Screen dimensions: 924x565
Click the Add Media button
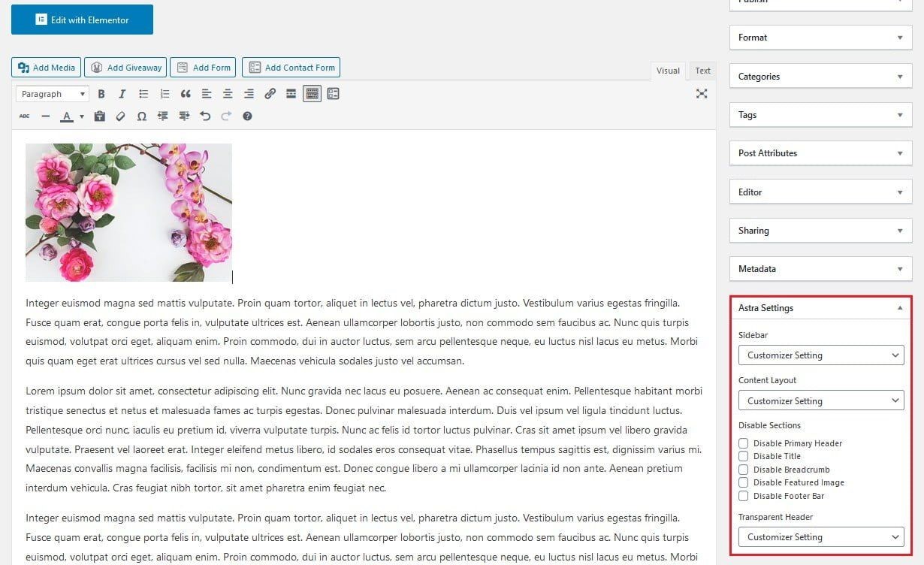(x=47, y=68)
